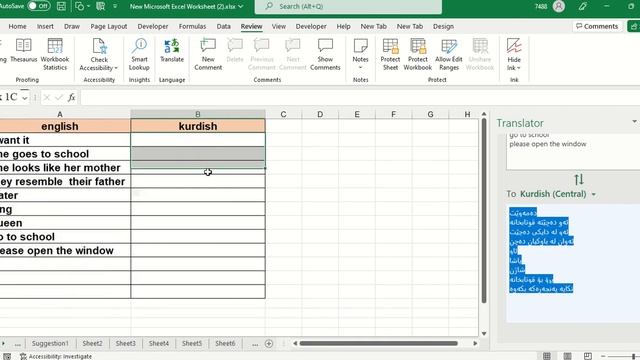640x360 pixels.
Task: Select cell 'he goes to school'
Action: (65, 154)
